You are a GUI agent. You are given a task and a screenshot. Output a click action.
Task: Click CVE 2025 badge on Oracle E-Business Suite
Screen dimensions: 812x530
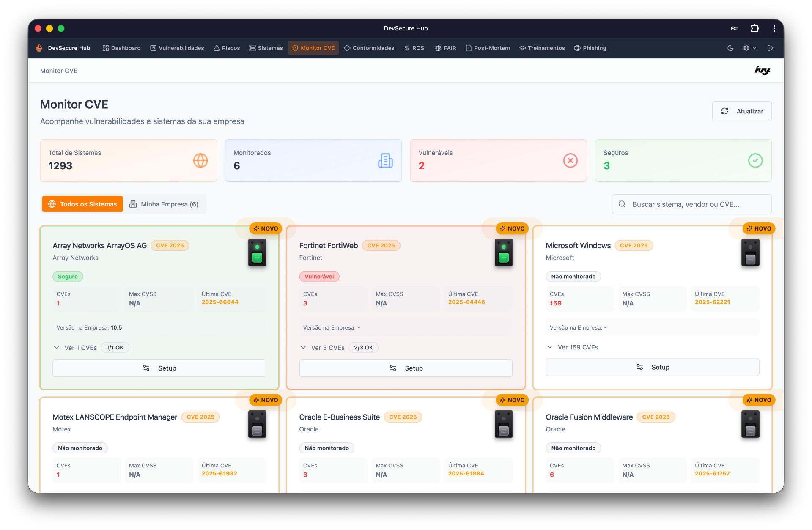click(x=403, y=417)
